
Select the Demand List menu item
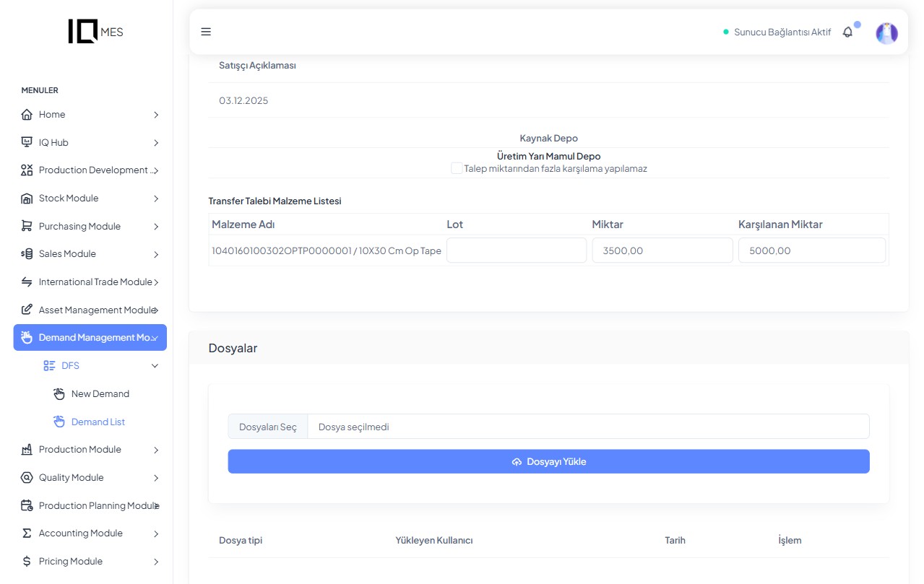coord(98,422)
